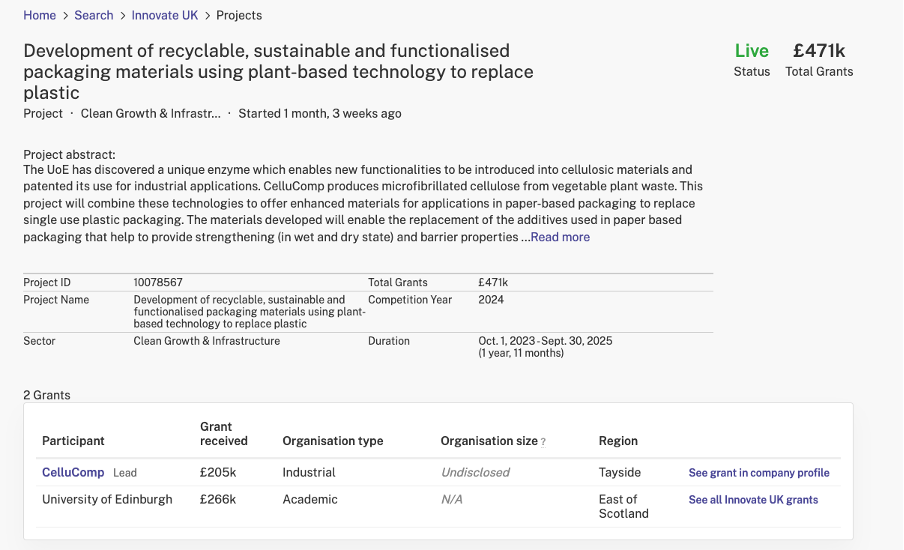Click the Live status indicator
The image size is (904, 550).
click(x=751, y=51)
